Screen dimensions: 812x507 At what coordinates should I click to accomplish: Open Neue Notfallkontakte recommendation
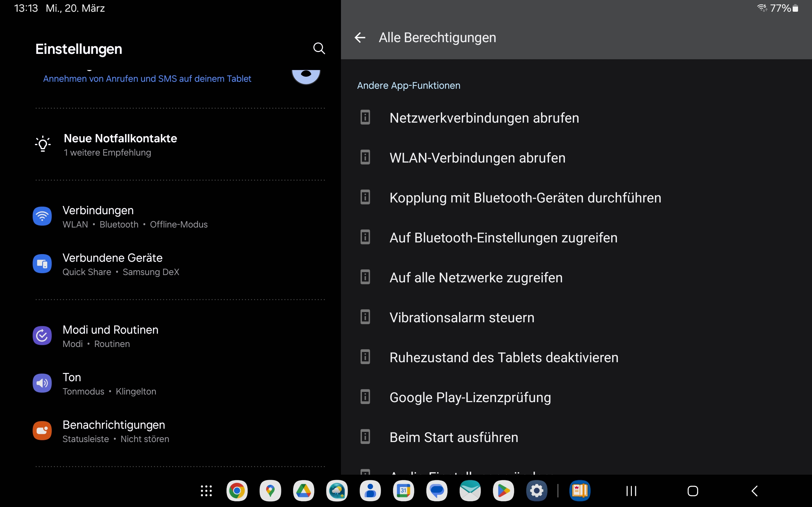120,144
